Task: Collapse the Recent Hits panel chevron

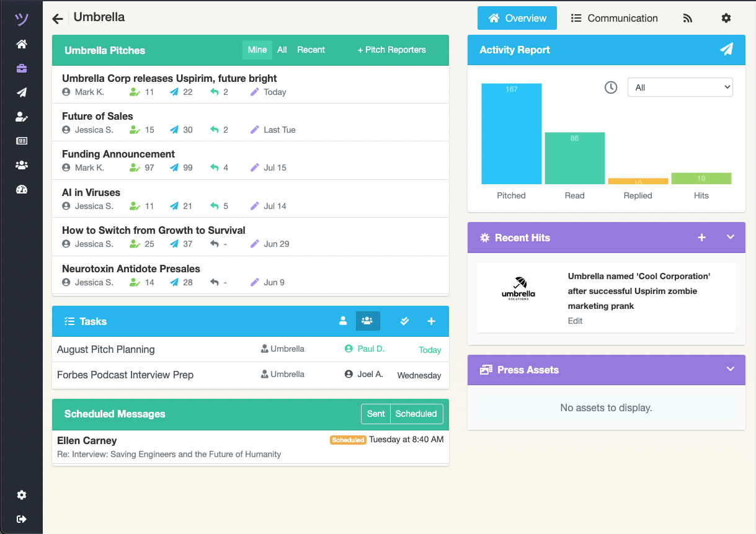Action: 731,237
